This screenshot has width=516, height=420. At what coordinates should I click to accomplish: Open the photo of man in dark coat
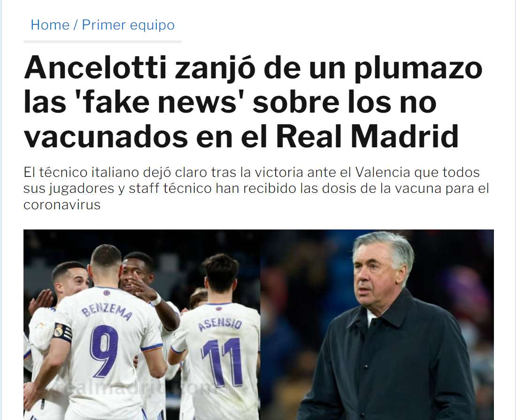tap(377, 325)
